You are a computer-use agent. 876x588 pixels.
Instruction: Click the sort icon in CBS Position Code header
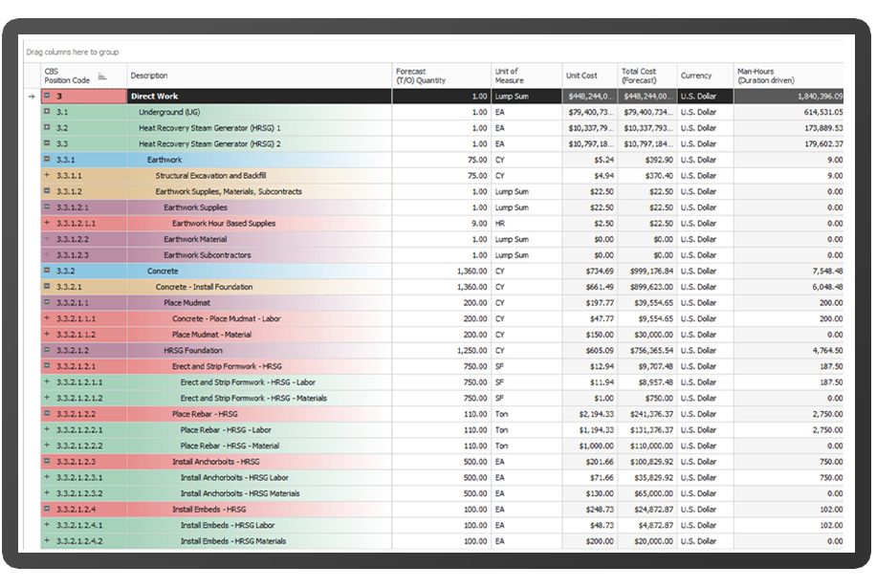[x=101, y=76]
